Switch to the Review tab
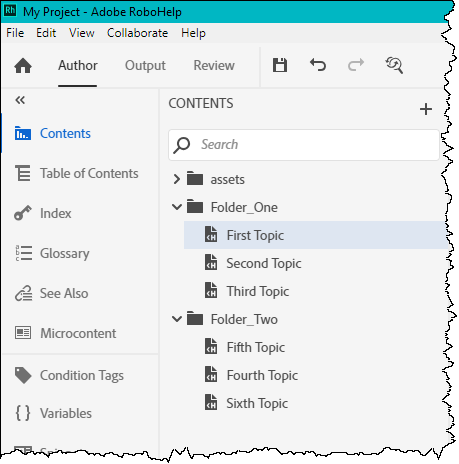The height and width of the screenshot is (464, 459). pos(214,65)
